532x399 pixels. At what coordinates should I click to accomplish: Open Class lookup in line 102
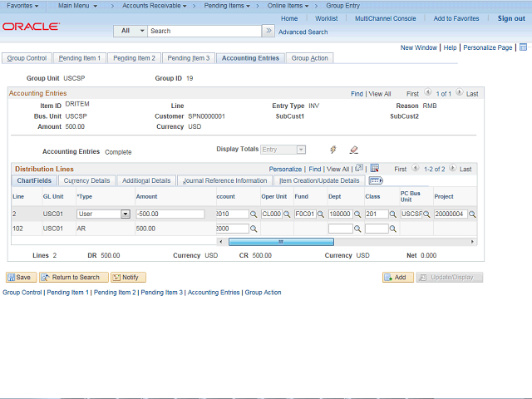[392, 229]
